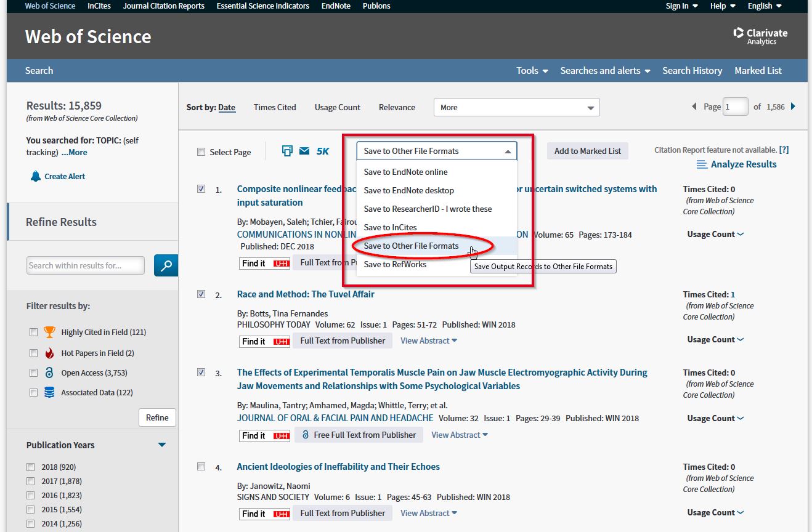Collapse the Publication Years section

coord(162,445)
